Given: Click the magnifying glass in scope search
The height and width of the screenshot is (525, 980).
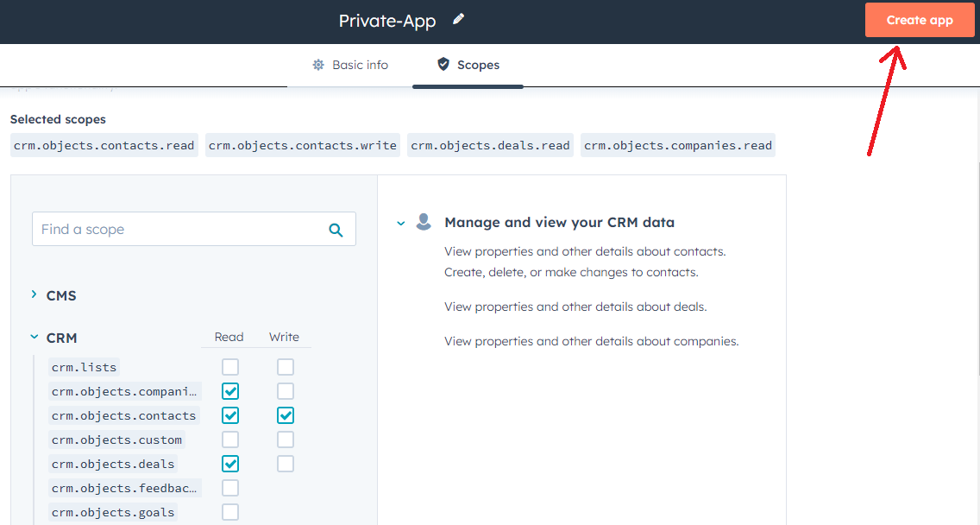Looking at the screenshot, I should [336, 229].
